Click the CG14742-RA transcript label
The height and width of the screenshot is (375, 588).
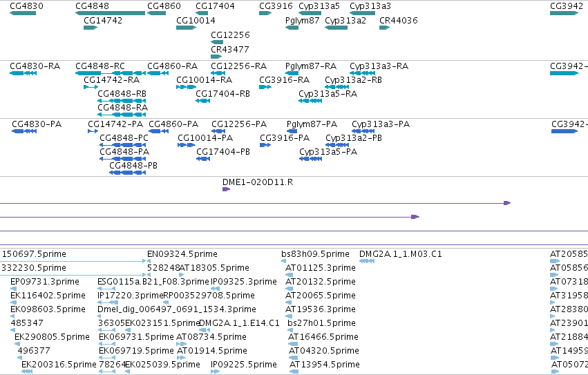coord(112,80)
